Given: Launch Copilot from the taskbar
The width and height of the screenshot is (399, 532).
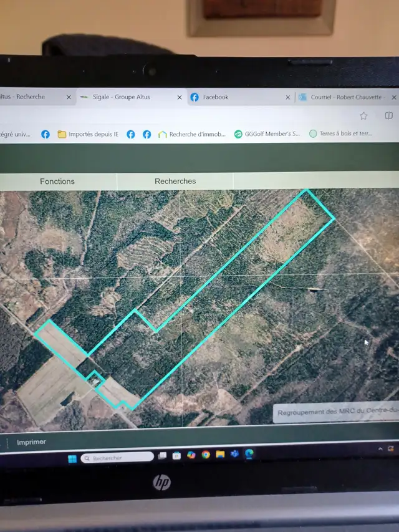Looking at the screenshot, I should [x=191, y=455].
